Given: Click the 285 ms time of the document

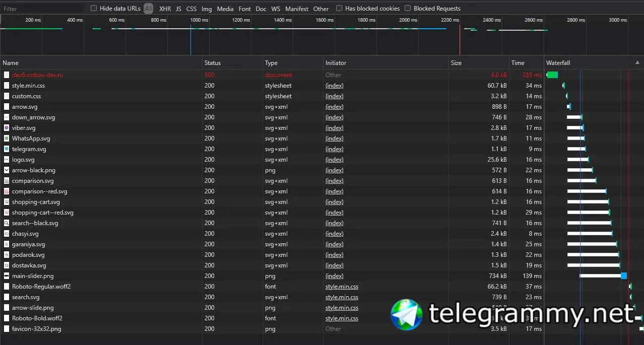Looking at the screenshot, I should coord(532,75).
